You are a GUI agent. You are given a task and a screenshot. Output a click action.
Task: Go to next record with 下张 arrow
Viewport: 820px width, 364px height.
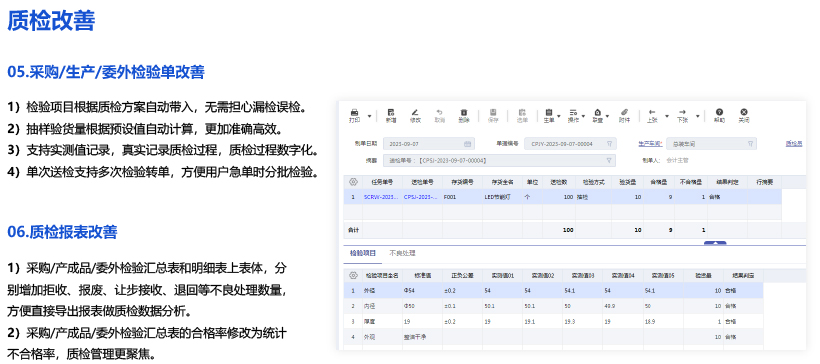682,112
